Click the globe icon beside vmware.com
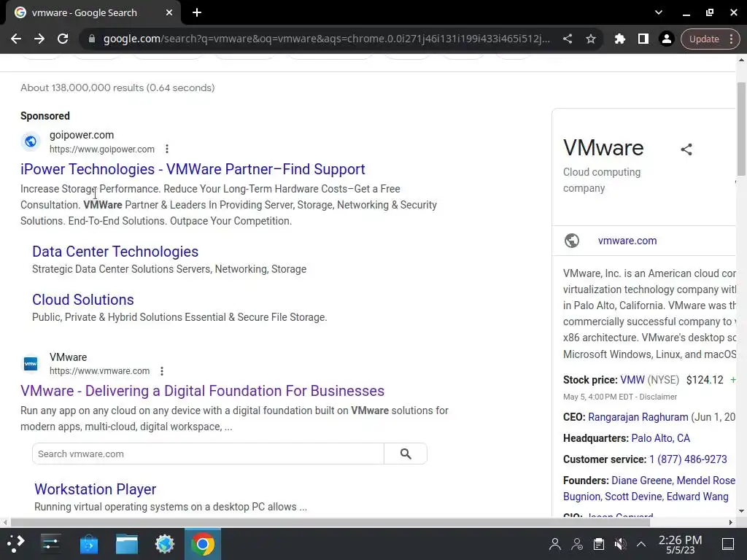Viewport: 747px width, 560px height. (572, 241)
